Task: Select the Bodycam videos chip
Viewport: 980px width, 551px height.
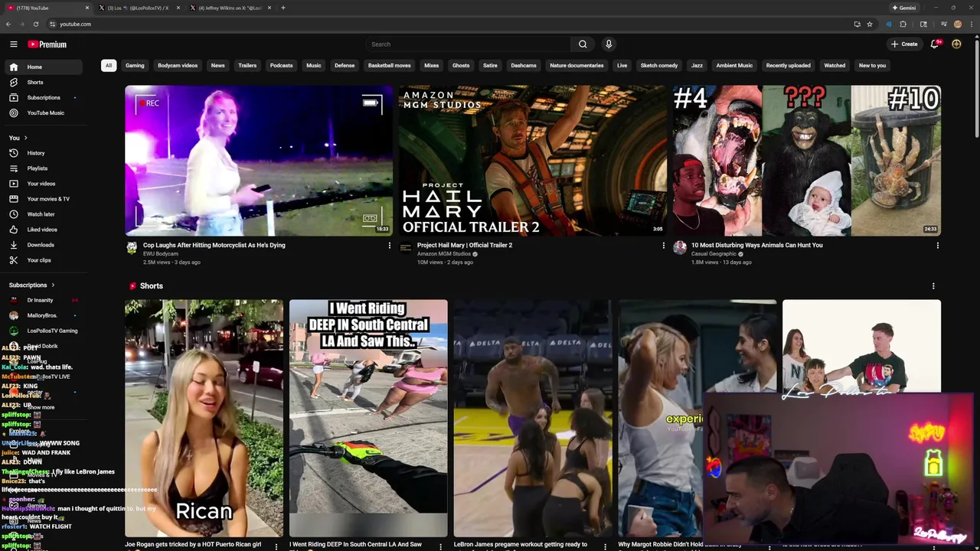Action: 178,66
